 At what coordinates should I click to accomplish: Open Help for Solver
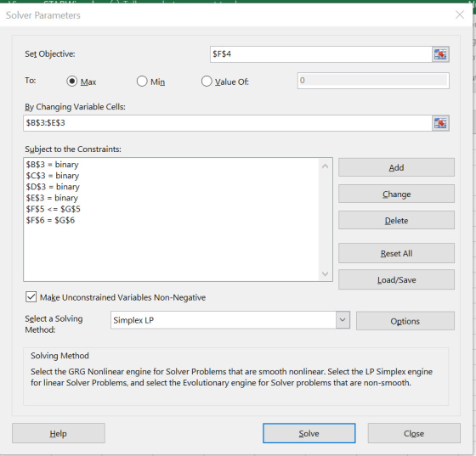pyautogui.click(x=59, y=433)
